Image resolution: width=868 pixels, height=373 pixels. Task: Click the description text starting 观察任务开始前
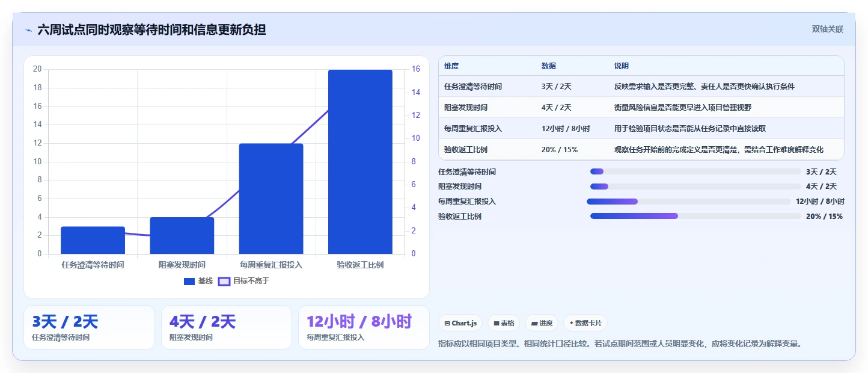click(719, 150)
